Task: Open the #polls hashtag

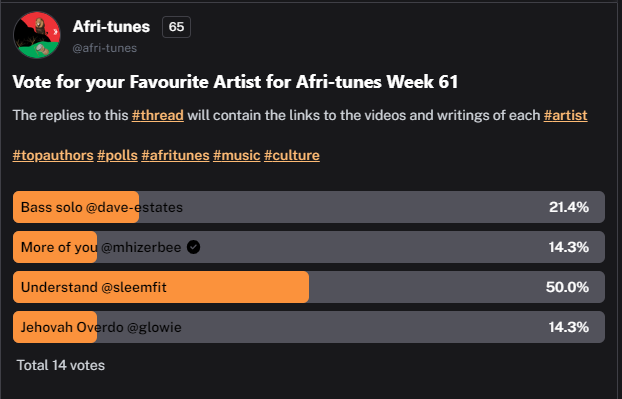Action: click(x=117, y=155)
